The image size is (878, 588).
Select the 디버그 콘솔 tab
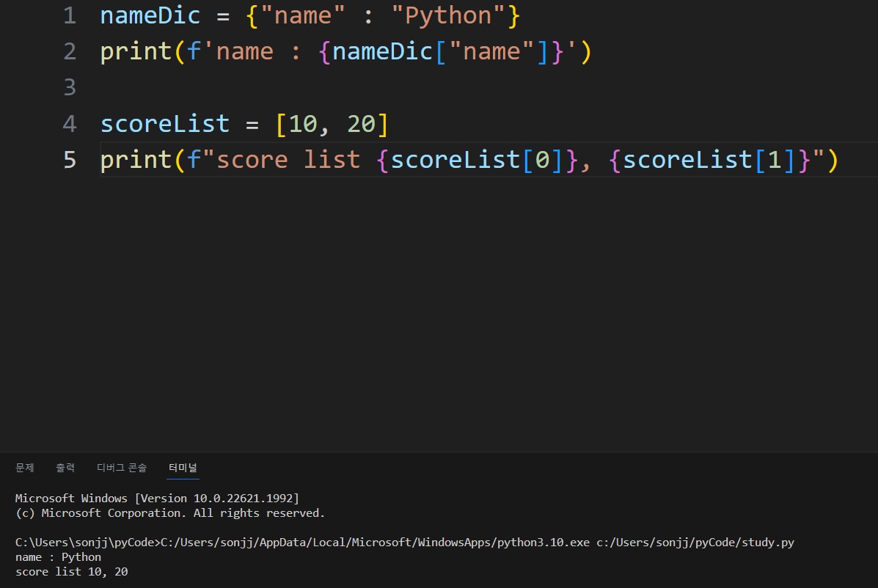click(122, 468)
